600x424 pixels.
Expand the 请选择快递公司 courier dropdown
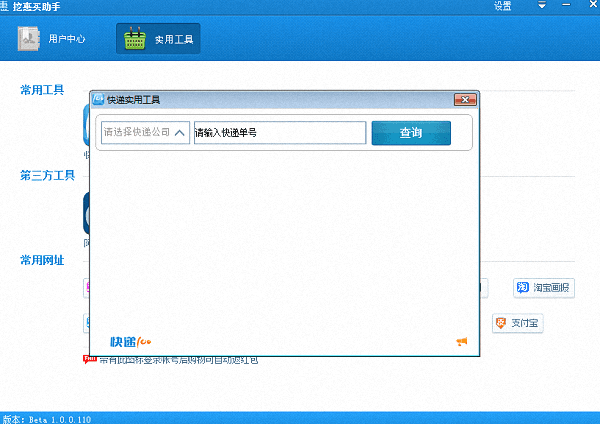tap(145, 132)
